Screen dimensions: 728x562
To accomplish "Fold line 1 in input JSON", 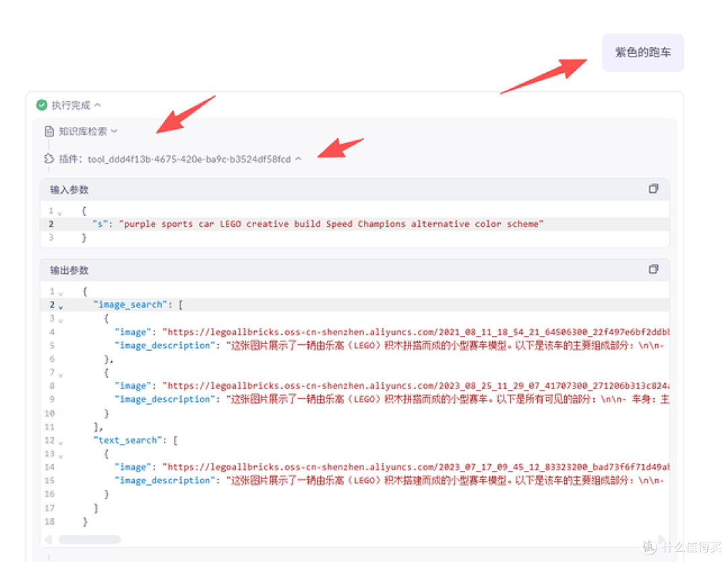I will 59,213.
